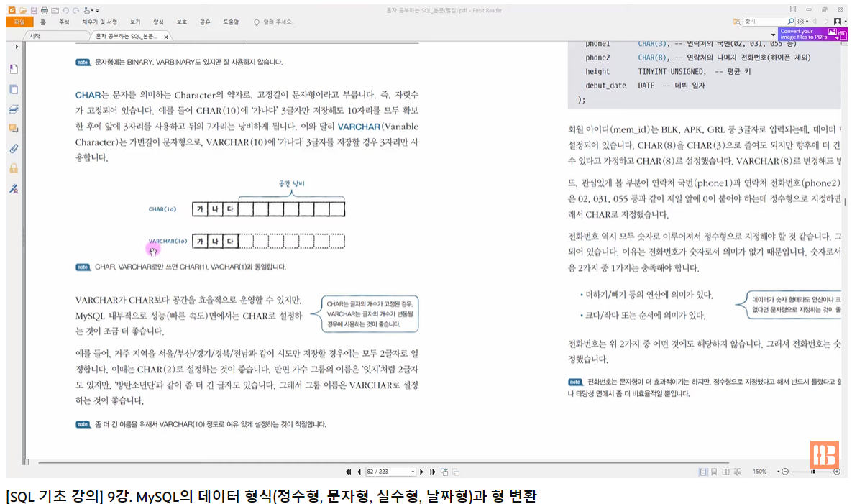Open the Bookmarks panel

14,70
